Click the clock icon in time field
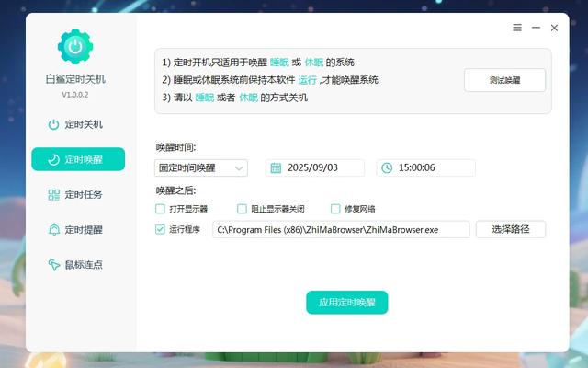 coord(387,167)
